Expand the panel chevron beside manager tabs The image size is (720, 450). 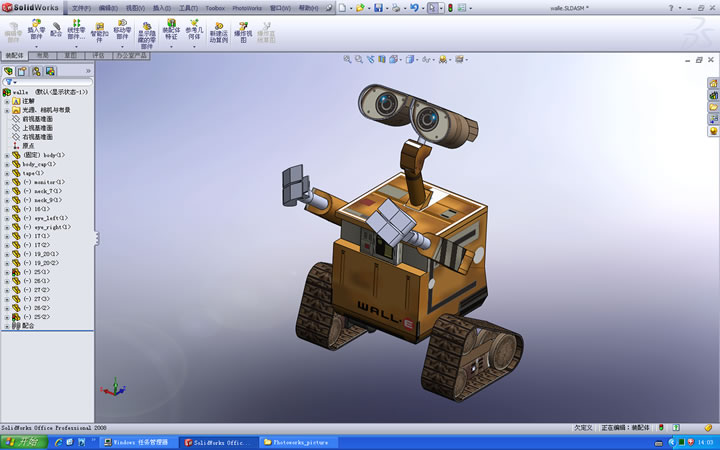pos(88,71)
